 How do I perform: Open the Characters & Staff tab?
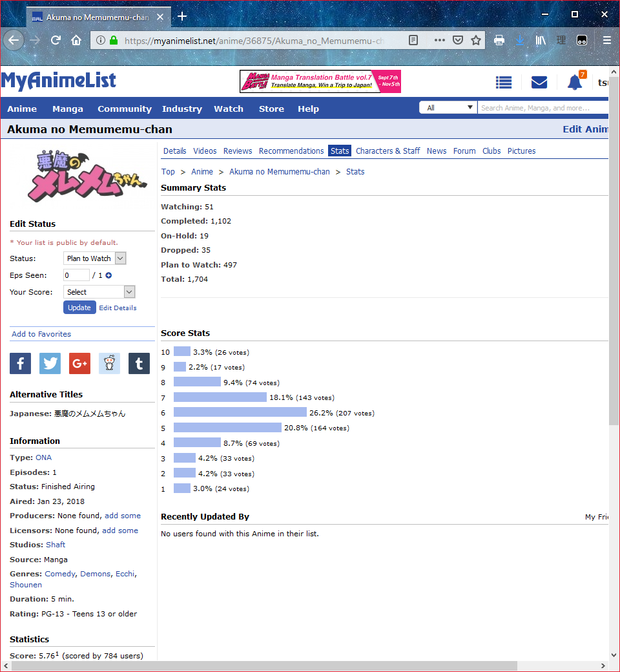pos(387,151)
